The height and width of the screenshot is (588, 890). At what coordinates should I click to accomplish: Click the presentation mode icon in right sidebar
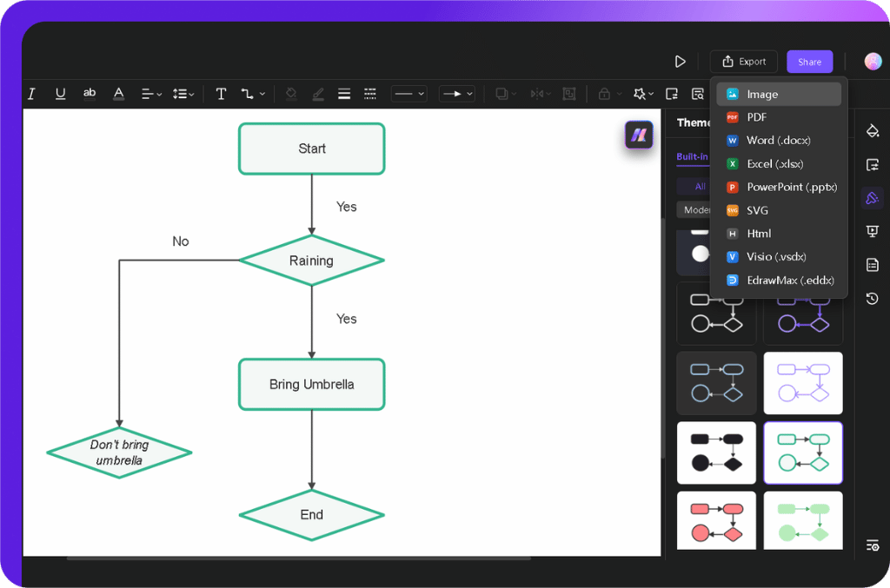872,231
